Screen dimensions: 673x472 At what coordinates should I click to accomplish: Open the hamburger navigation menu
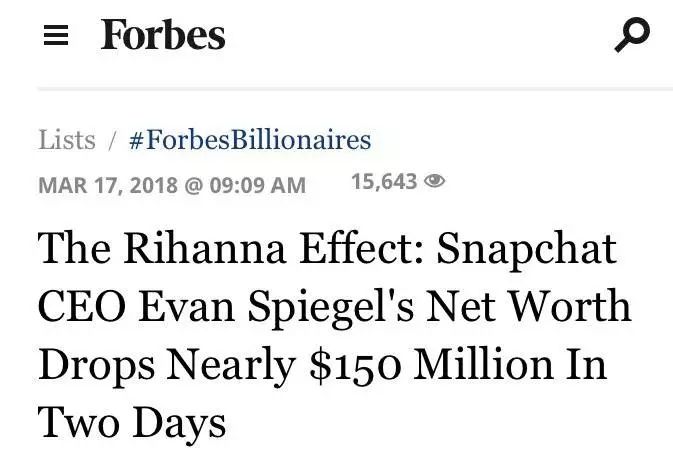pyautogui.click(x=56, y=35)
